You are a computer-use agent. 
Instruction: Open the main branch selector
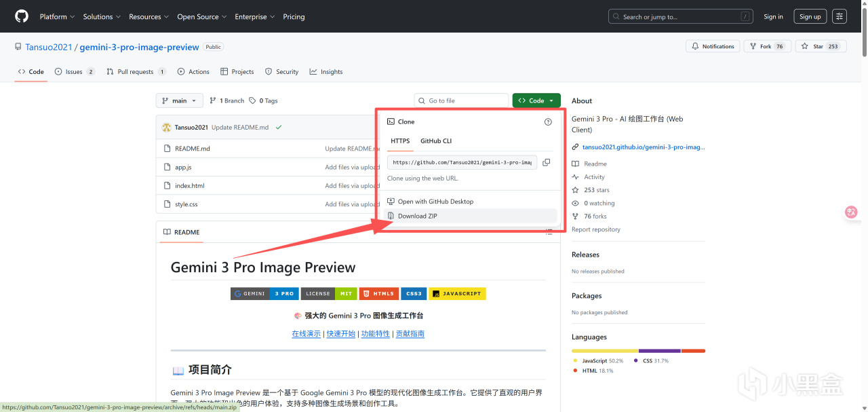coord(180,100)
